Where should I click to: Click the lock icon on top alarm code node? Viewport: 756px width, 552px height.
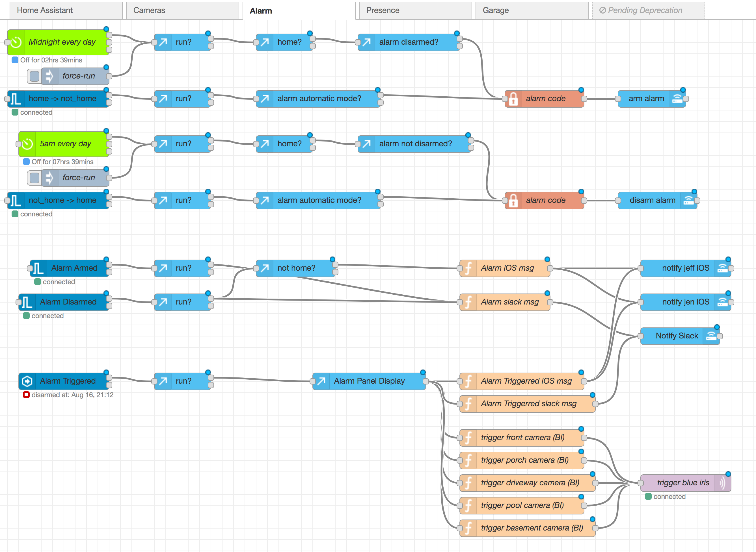(514, 99)
